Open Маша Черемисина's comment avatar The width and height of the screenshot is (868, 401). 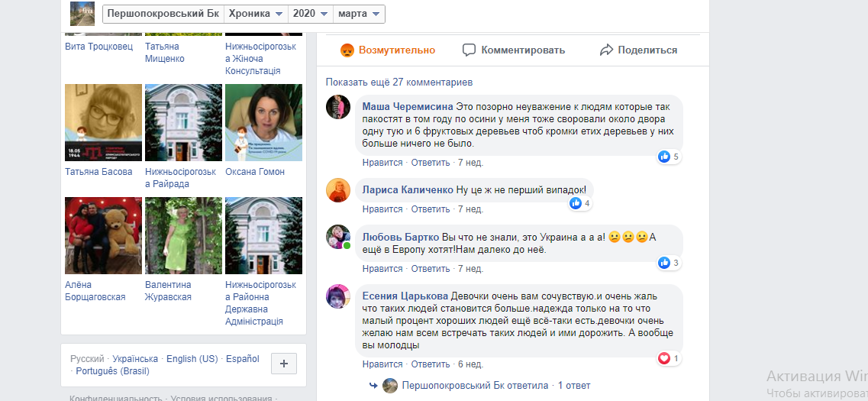[337, 107]
